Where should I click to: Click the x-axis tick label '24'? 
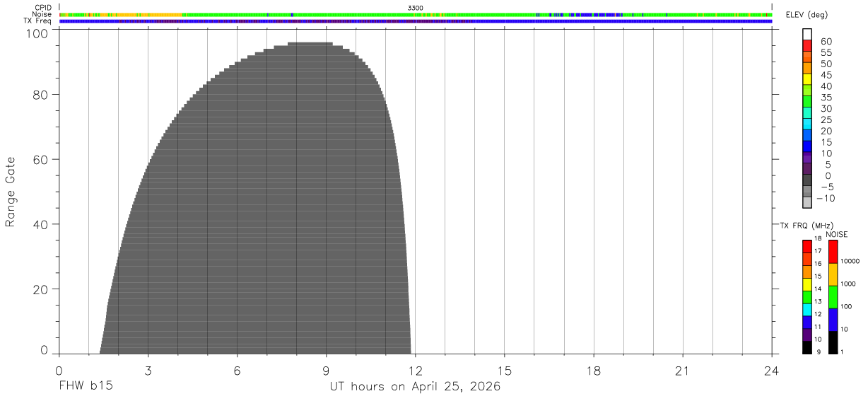point(771,371)
